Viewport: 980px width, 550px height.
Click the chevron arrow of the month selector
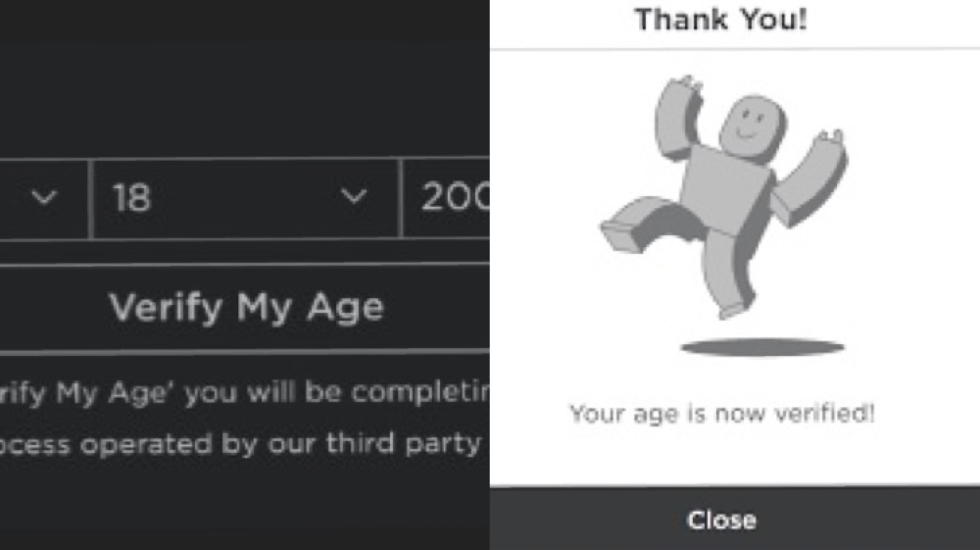click(x=43, y=198)
